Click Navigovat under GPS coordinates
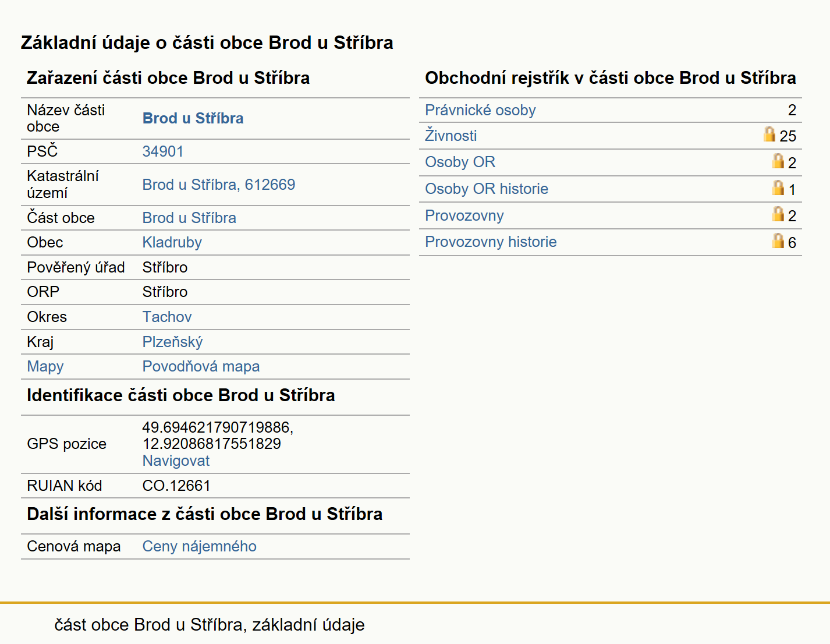Screen dimensions: 830x644 click(176, 461)
